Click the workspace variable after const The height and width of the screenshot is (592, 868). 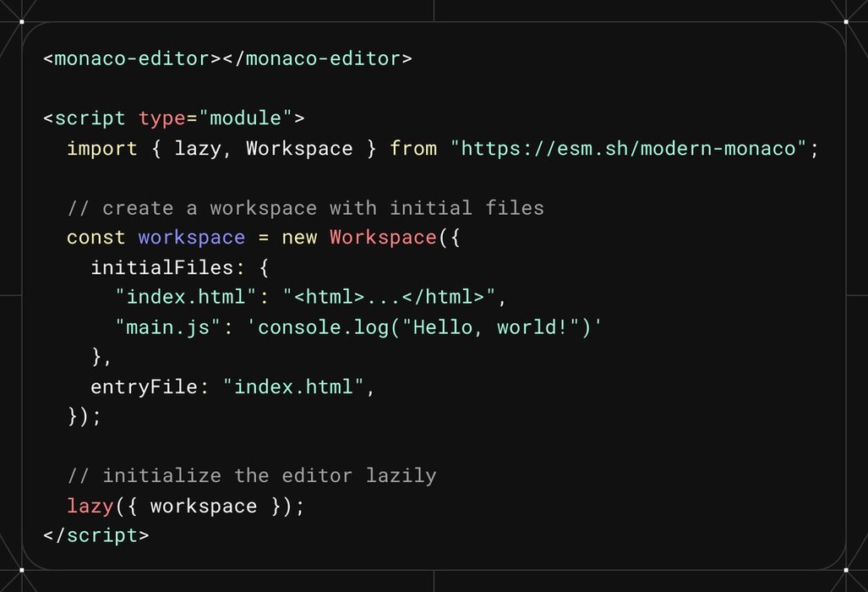click(192, 238)
